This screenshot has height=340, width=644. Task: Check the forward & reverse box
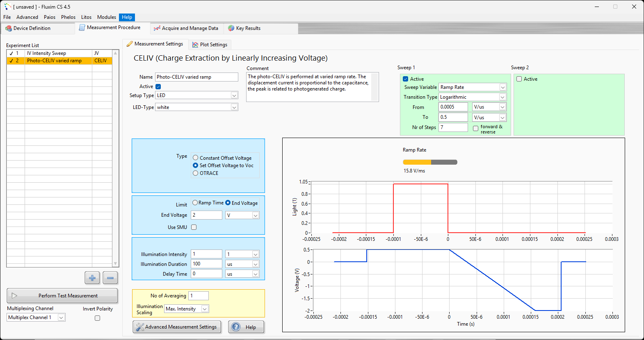point(475,129)
